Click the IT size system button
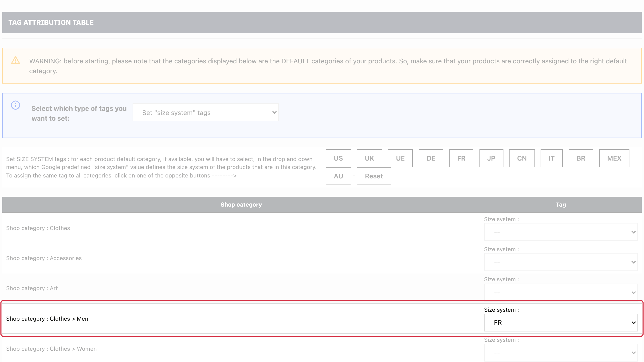The width and height of the screenshot is (644, 362). point(551,158)
